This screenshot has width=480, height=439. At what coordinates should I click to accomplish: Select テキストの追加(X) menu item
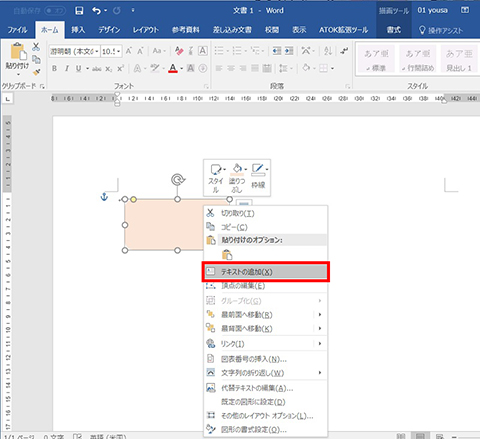tap(265, 272)
